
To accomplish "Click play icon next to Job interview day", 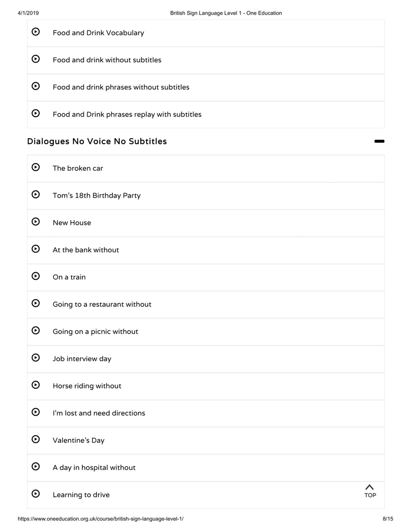I will coord(35,358).
